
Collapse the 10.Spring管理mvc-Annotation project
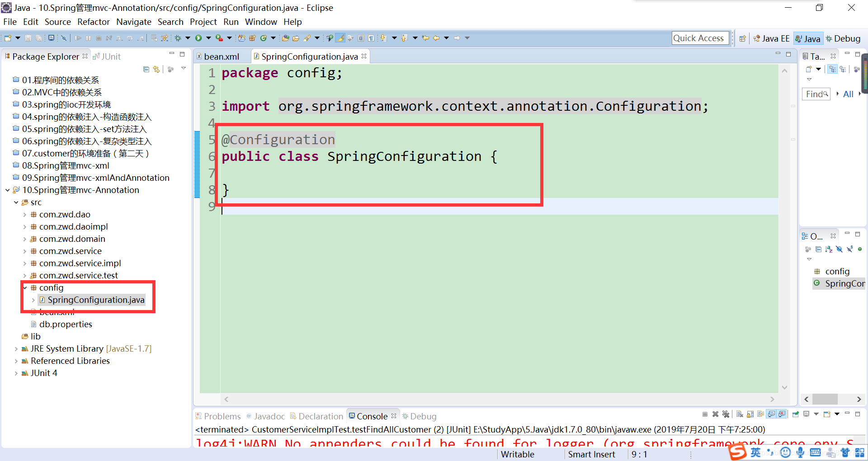point(7,190)
